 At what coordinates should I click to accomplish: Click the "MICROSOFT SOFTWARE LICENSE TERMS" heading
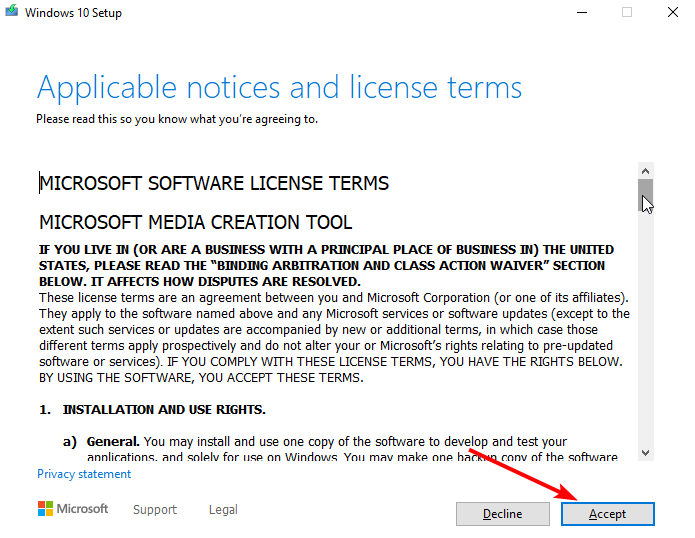(214, 183)
